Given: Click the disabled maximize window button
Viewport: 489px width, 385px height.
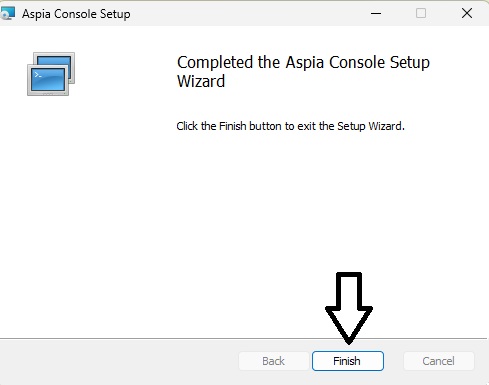Looking at the screenshot, I should 421,14.
